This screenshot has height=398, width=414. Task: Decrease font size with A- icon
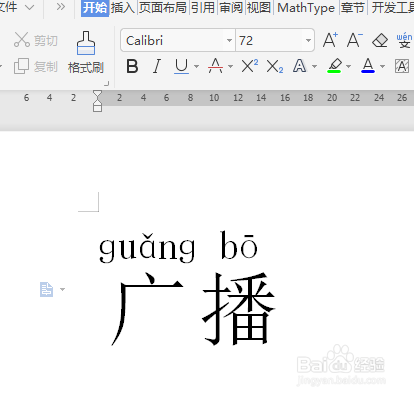[355, 40]
